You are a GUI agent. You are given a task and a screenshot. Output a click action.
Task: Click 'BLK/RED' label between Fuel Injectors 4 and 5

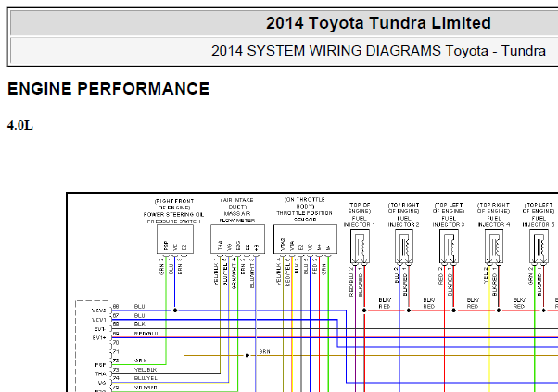pyautogui.click(x=519, y=303)
